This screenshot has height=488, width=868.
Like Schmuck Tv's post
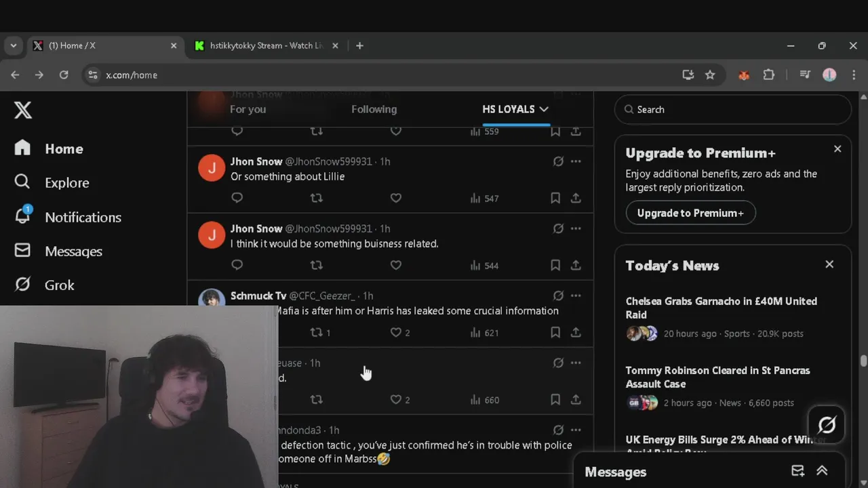pyautogui.click(x=400, y=332)
